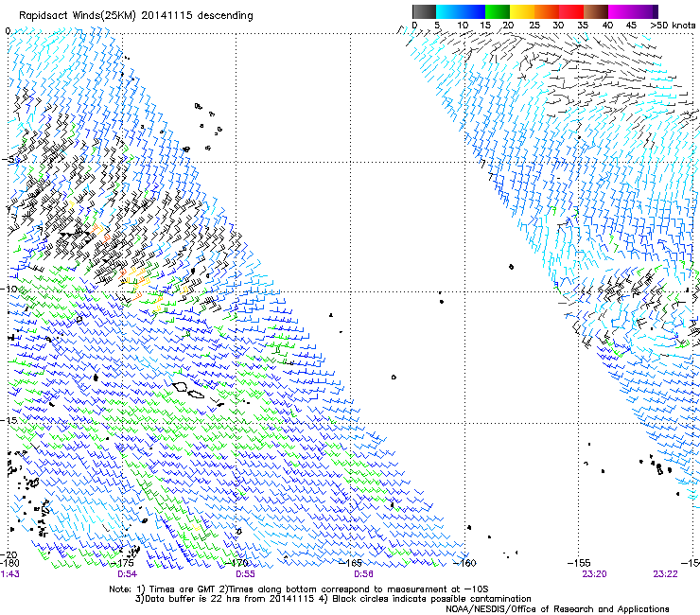The height and width of the screenshot is (615, 700).
Task: Click the NOAA/NESDIS credit text
Action: (x=557, y=609)
